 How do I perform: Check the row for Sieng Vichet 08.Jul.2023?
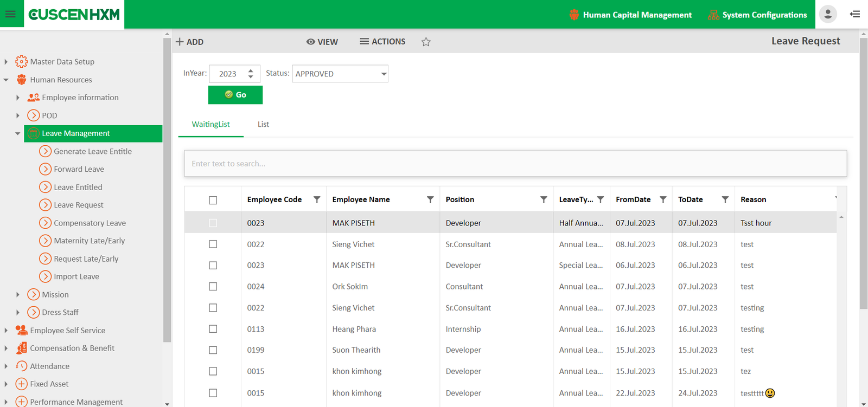point(213,244)
